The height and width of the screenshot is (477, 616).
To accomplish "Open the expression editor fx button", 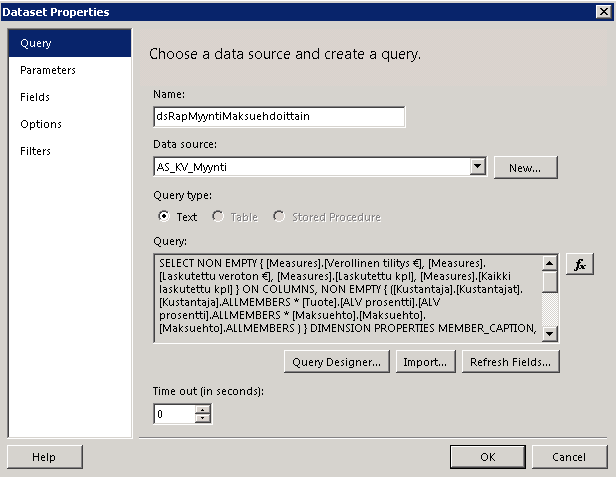I will pos(580,264).
